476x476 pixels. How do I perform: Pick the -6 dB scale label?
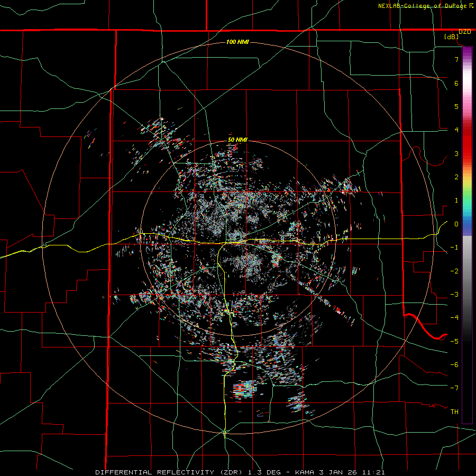(454, 365)
